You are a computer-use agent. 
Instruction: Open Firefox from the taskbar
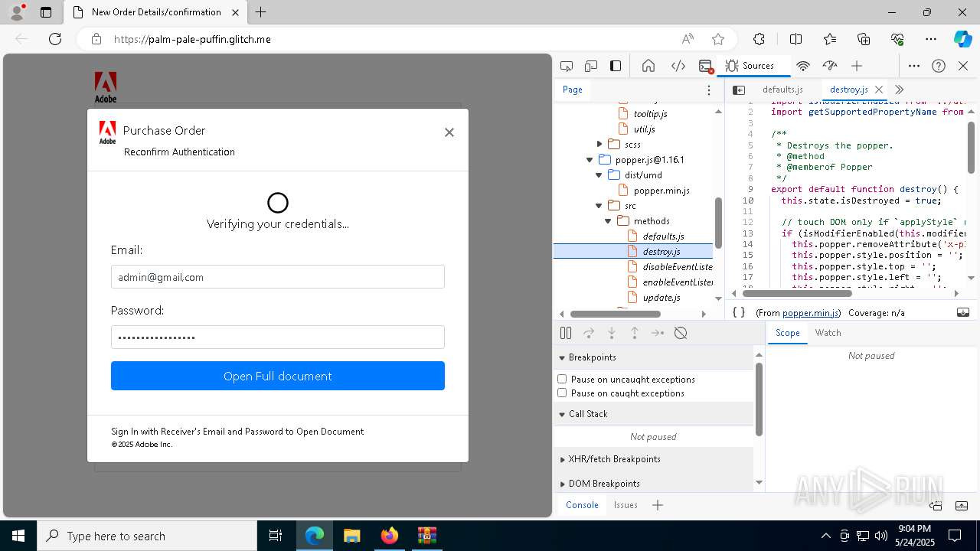point(390,536)
